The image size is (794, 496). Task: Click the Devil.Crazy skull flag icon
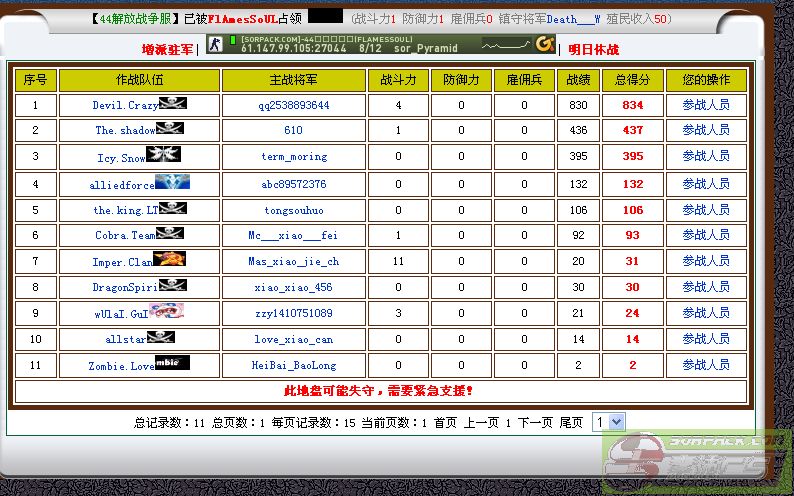173,103
